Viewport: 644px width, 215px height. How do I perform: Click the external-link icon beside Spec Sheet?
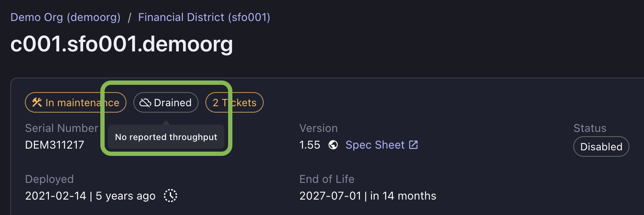pos(413,145)
